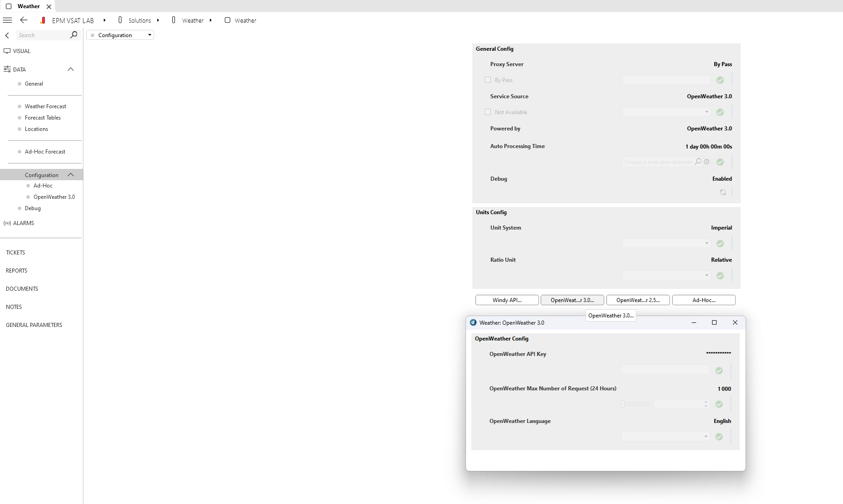Toggle the Not Available checkbox
The width and height of the screenshot is (843, 504).
click(488, 112)
